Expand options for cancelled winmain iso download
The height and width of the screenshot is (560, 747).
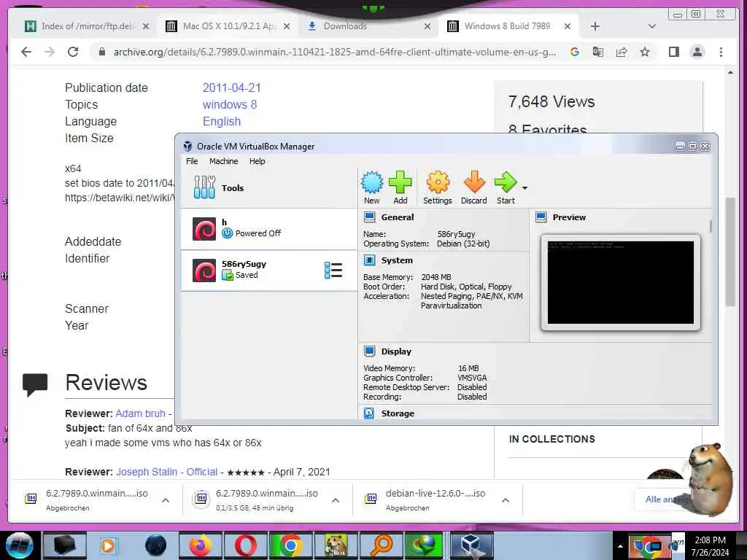click(x=166, y=500)
